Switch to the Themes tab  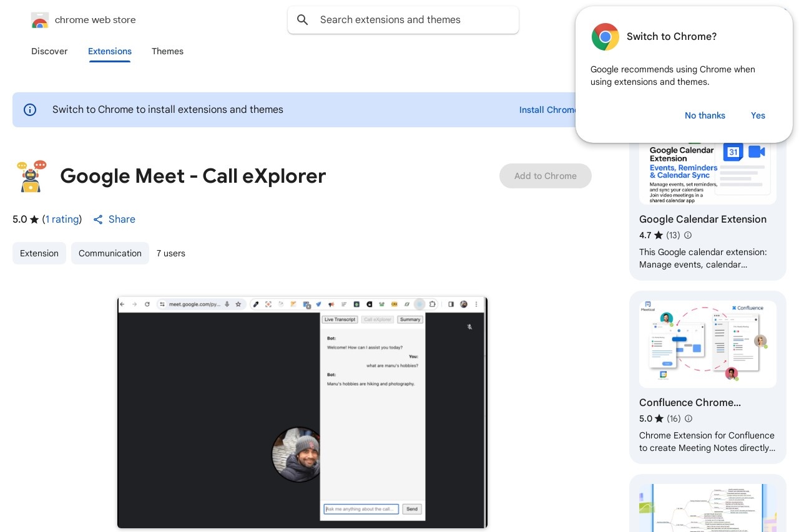tap(167, 51)
